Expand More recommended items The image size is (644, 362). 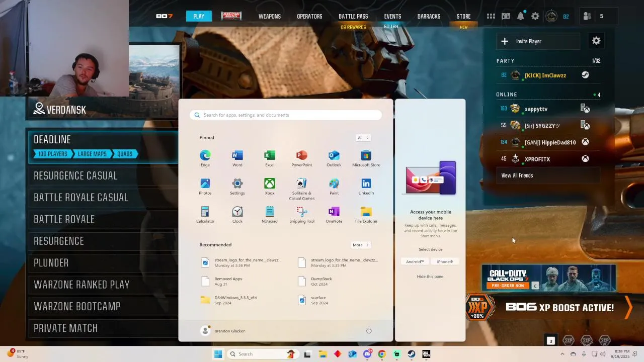(361, 245)
